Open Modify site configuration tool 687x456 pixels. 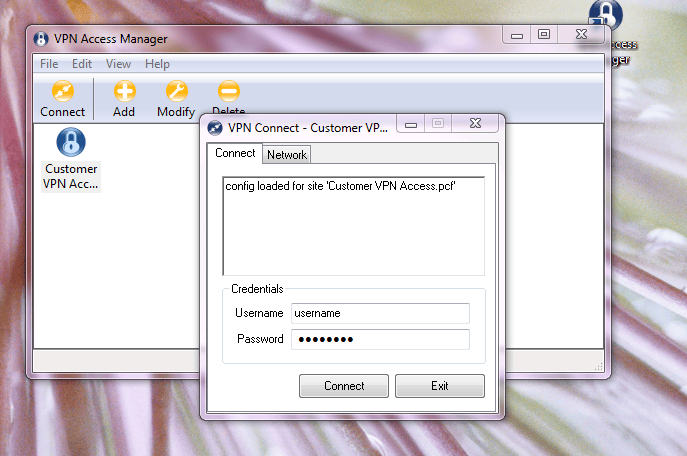(176, 99)
